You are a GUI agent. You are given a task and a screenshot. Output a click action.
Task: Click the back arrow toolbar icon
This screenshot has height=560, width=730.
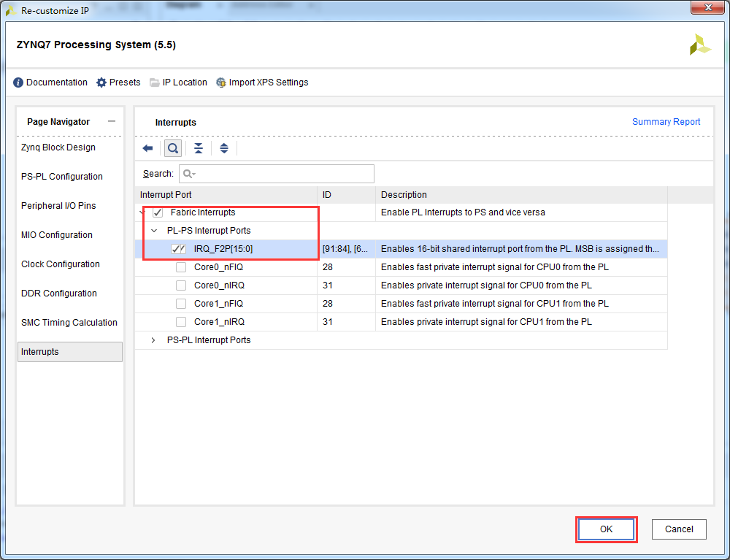tap(147, 148)
